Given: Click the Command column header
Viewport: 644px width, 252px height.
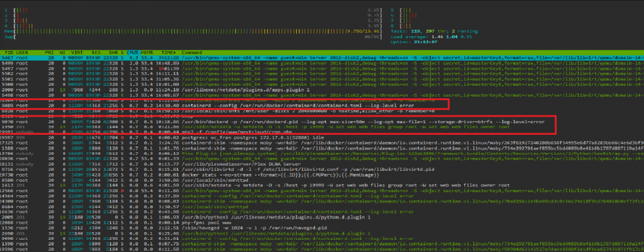Looking at the screenshot, I should click(192, 53).
